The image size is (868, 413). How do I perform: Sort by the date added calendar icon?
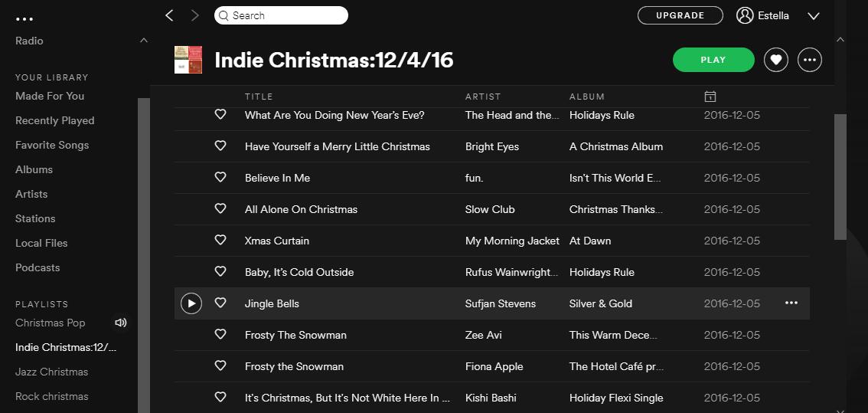(x=710, y=97)
